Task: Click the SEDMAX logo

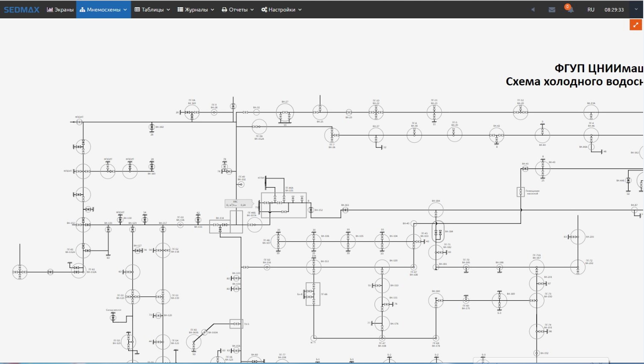Action: (21, 9)
